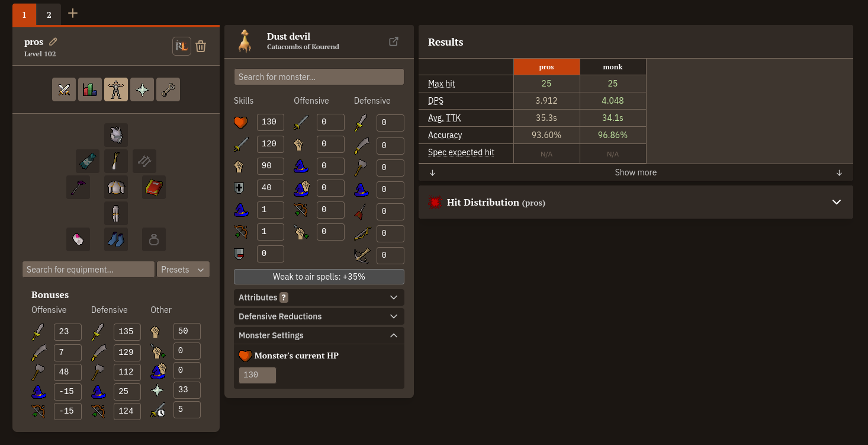The image size is (868, 445).
Task: Focus the Search for equipment field
Action: 88,270
